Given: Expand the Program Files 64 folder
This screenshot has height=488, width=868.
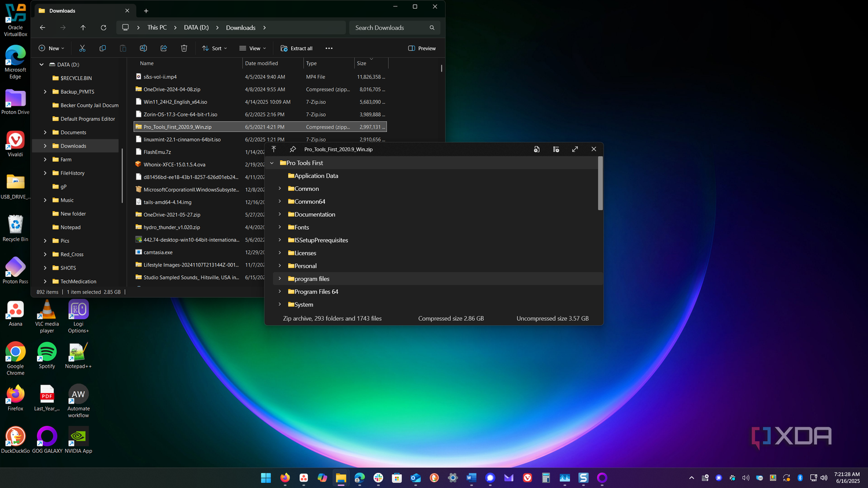Looking at the screenshot, I should [x=280, y=291].
